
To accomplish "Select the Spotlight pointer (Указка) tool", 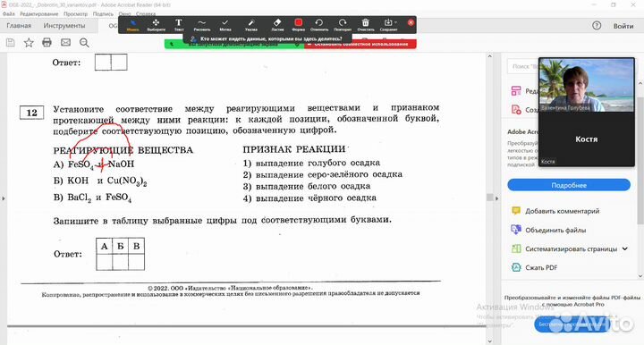I will [251, 25].
